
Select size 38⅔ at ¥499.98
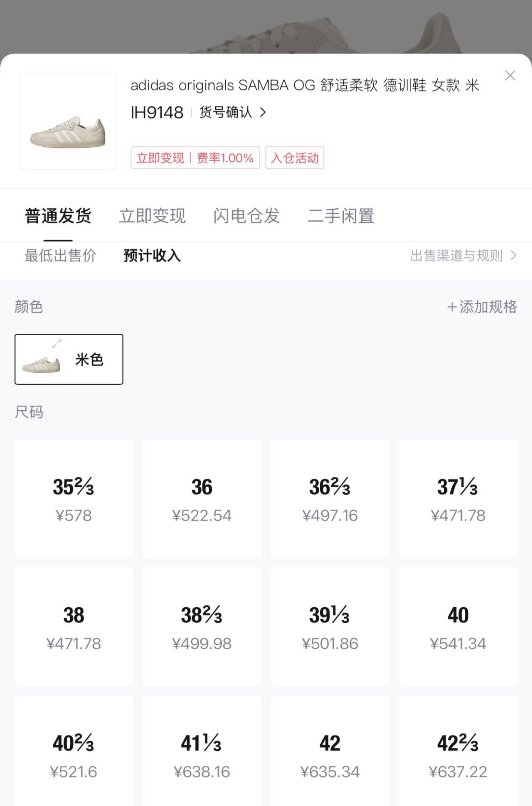(x=202, y=626)
